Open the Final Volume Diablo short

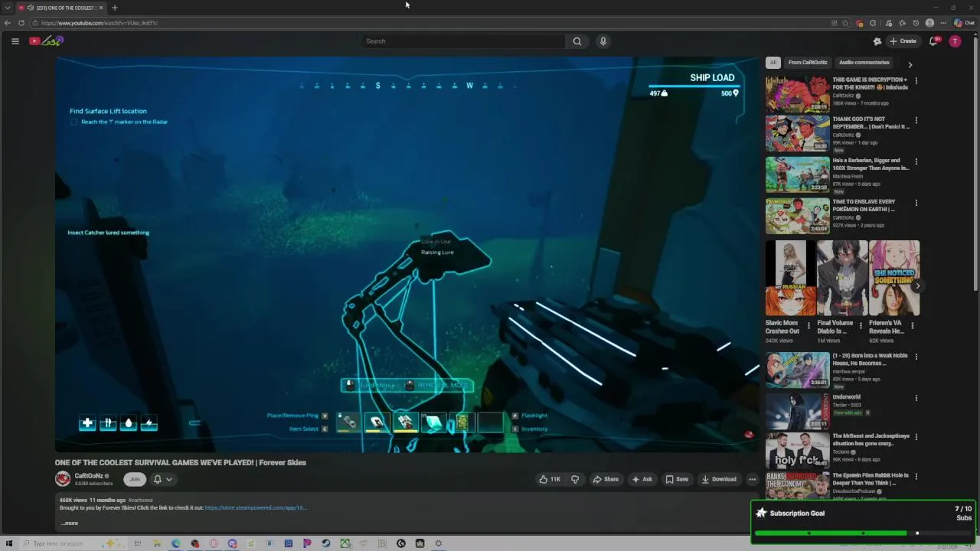pyautogui.click(x=842, y=278)
